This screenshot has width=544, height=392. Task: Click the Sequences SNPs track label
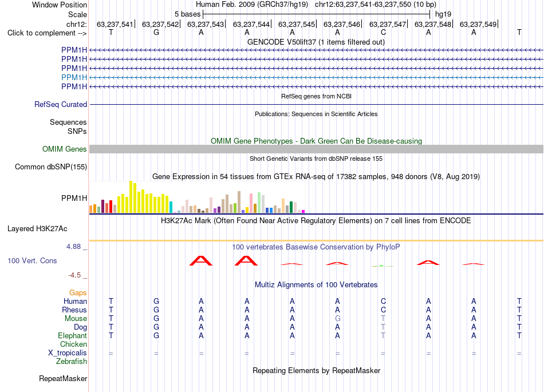[68, 126]
